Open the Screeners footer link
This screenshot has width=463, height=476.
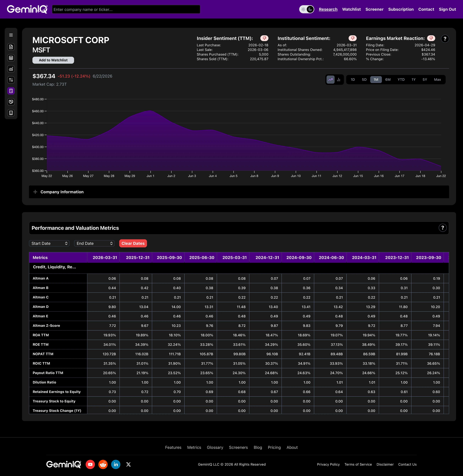[x=238, y=447]
